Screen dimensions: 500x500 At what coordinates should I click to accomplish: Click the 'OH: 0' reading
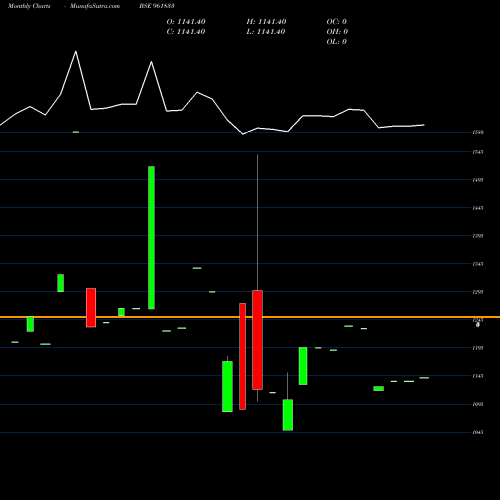[337, 32]
